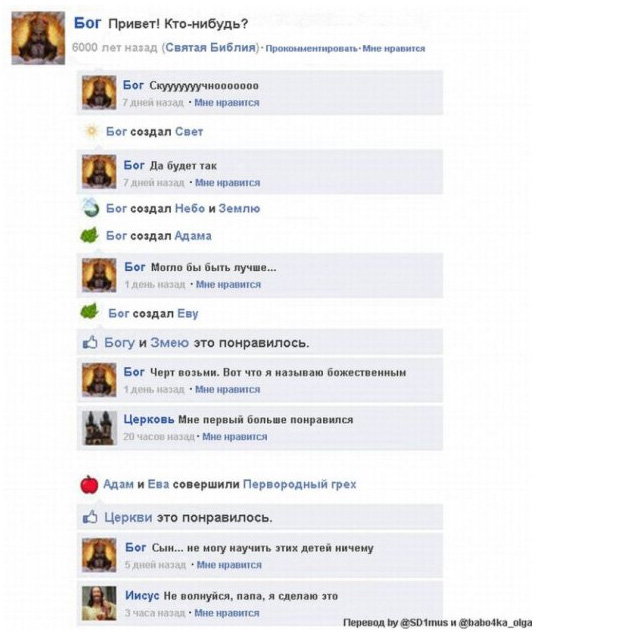Image resolution: width=631 pixels, height=634 pixels.
Task: Like the Иисус comment
Action: point(227,613)
